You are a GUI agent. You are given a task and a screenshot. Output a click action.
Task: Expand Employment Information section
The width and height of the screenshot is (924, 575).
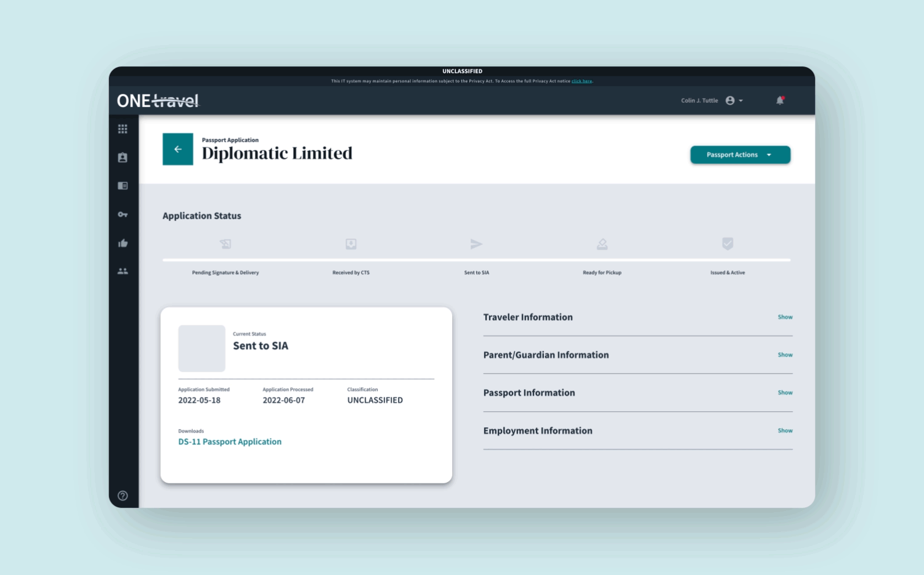click(785, 431)
